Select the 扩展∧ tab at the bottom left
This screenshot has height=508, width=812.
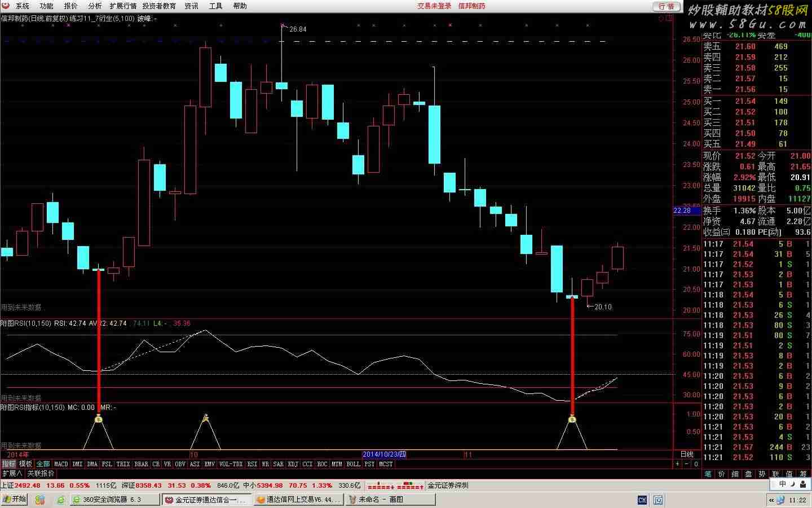pyautogui.click(x=12, y=474)
